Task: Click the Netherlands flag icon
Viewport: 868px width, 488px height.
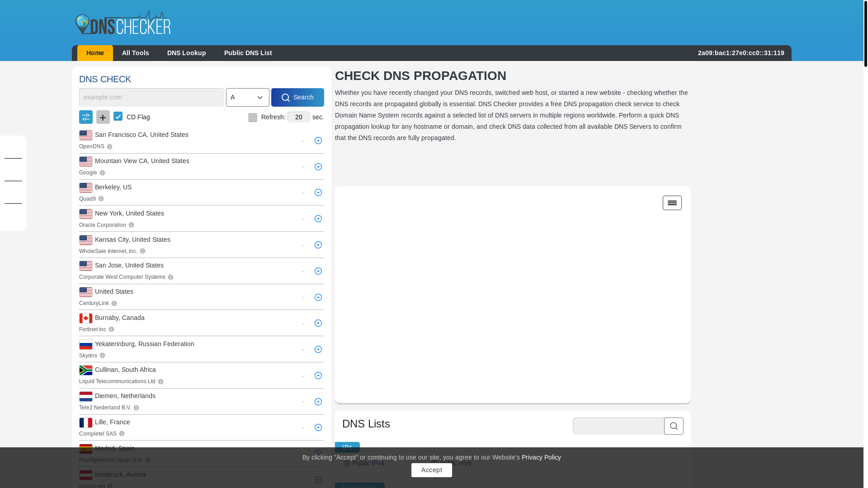Action: pyautogui.click(x=86, y=396)
